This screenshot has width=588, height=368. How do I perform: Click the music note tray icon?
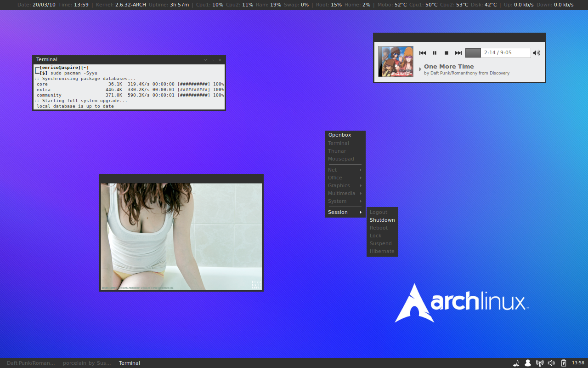516,363
